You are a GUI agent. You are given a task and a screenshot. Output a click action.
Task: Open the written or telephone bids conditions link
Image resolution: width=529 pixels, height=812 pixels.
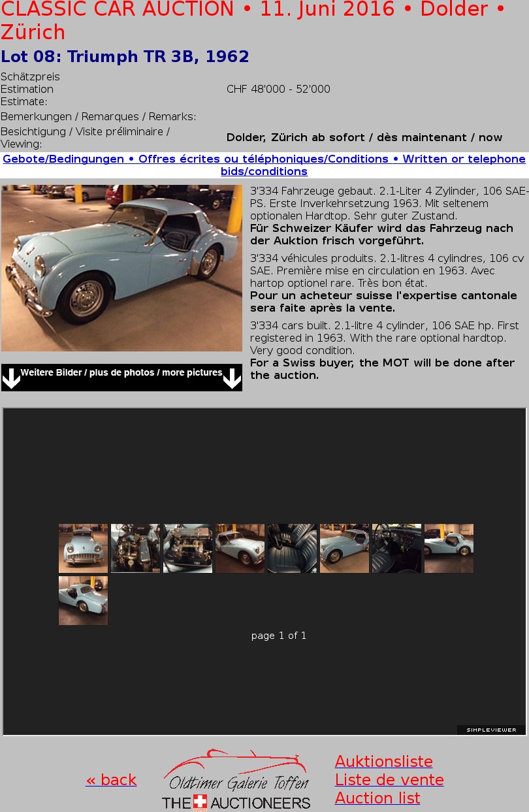[264, 165]
